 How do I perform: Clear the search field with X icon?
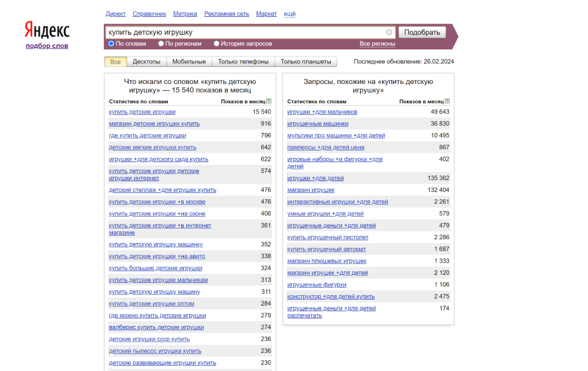(x=389, y=32)
